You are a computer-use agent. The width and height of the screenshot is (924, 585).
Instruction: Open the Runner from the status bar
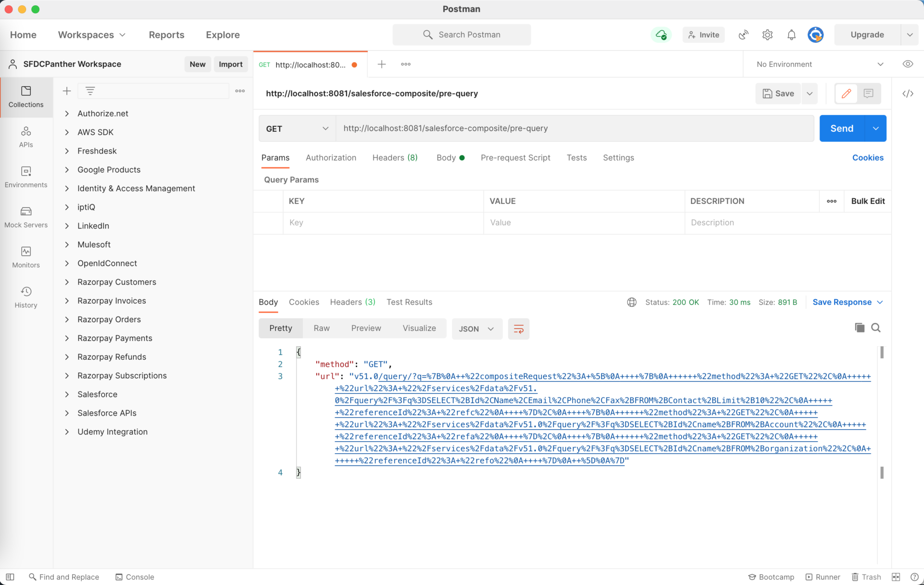(x=823, y=577)
